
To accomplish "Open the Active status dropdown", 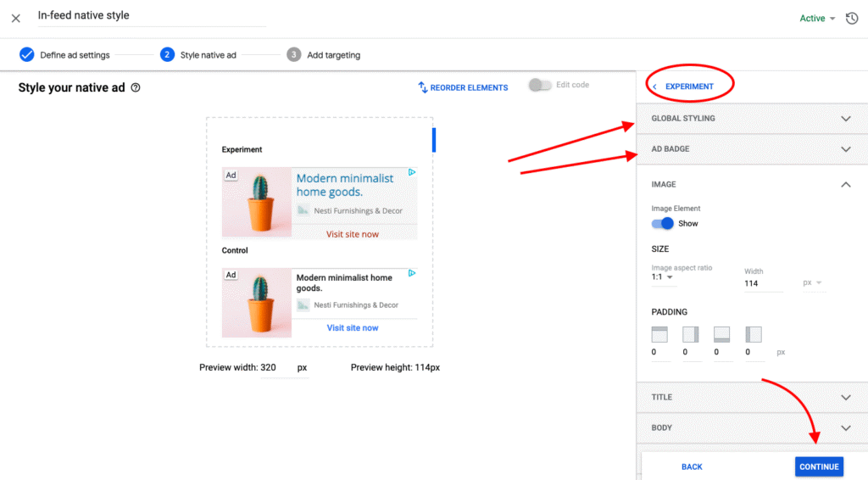I will (817, 19).
